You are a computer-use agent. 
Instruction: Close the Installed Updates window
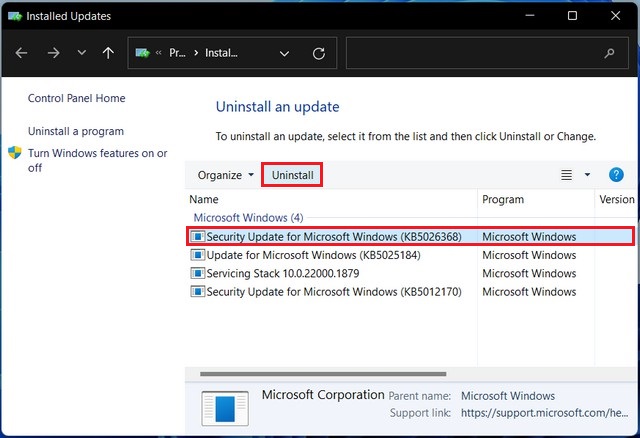click(616, 16)
